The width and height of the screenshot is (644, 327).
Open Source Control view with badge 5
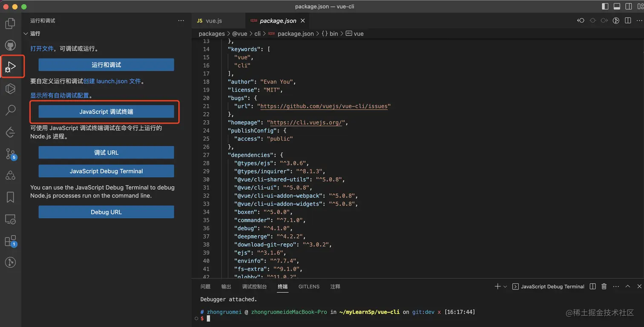(x=10, y=154)
